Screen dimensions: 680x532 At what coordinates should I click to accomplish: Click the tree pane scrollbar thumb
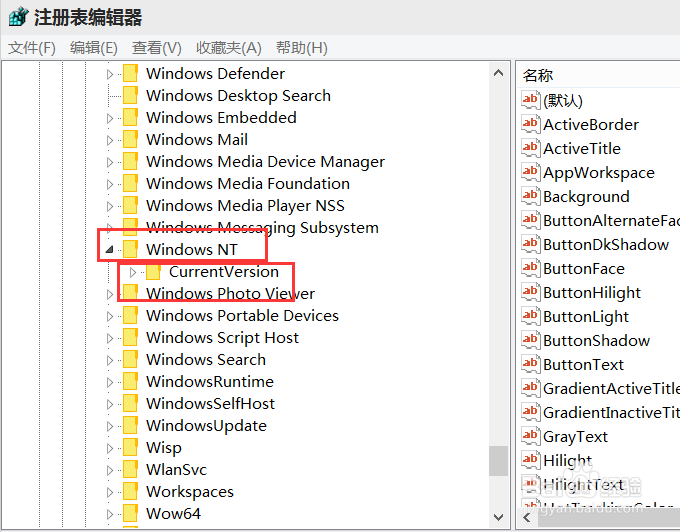tap(498, 461)
